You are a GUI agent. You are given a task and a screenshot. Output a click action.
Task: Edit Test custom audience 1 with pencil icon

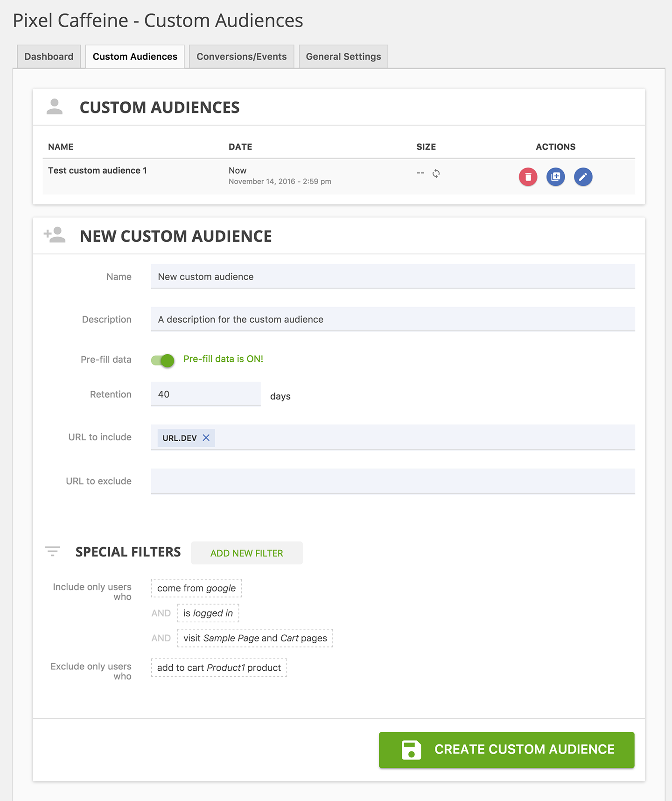[583, 177]
